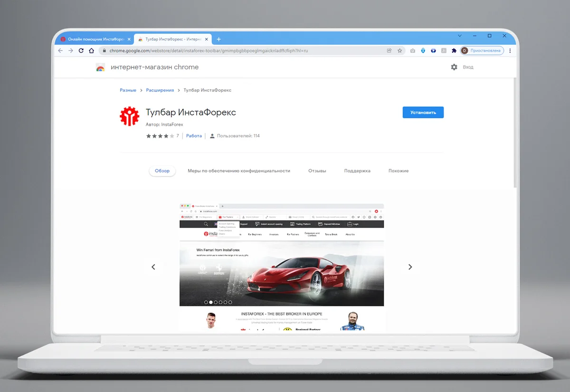Show previous screenshot with left arrow

[153, 267]
